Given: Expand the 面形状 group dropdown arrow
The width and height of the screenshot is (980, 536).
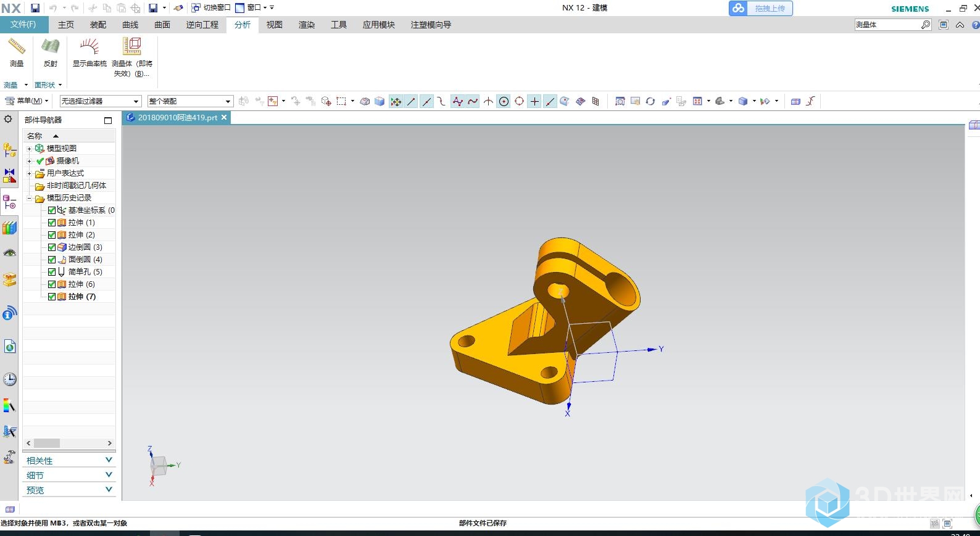Looking at the screenshot, I should point(60,85).
